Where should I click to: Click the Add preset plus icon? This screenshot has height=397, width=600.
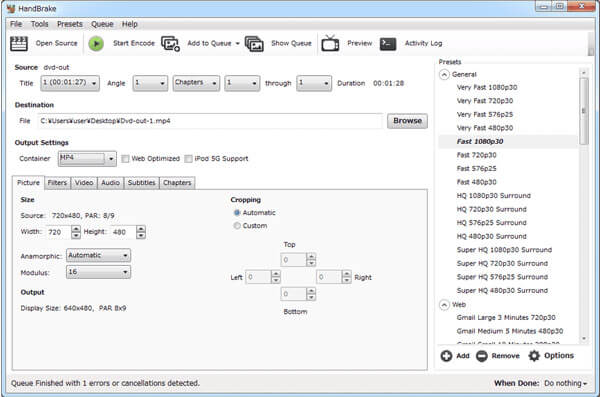click(x=446, y=356)
